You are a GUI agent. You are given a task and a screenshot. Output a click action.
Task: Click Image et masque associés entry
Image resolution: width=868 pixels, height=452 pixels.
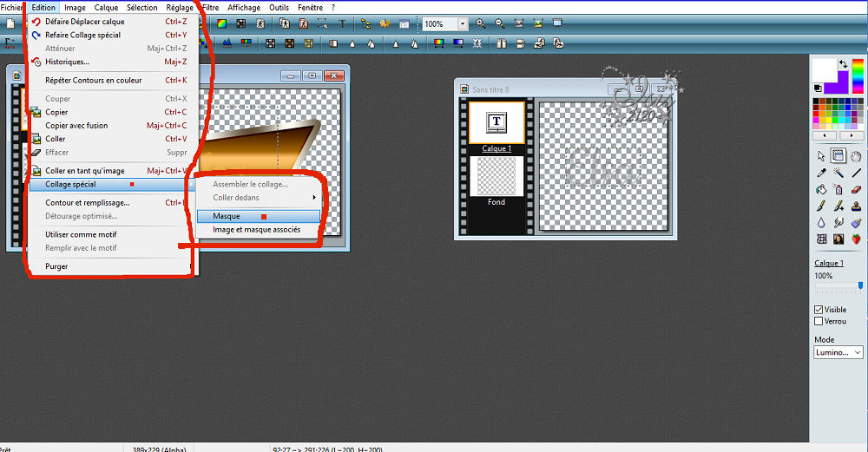point(257,230)
